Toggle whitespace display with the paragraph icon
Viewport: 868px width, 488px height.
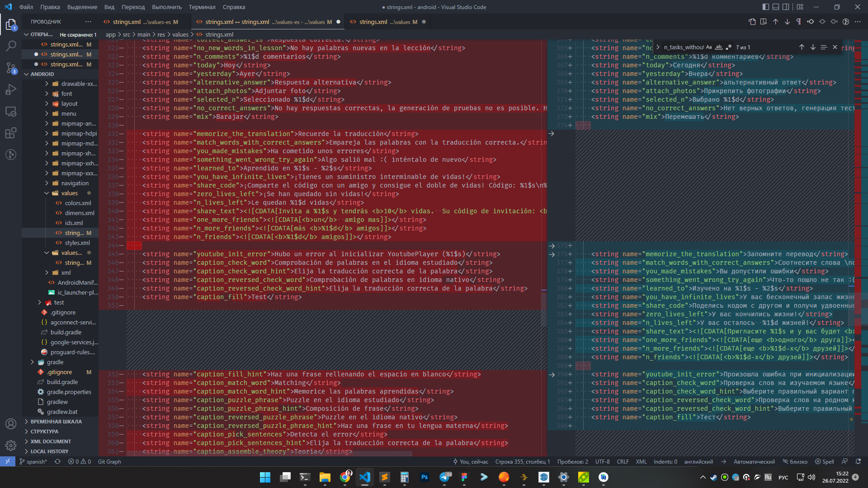pyautogui.click(x=799, y=22)
